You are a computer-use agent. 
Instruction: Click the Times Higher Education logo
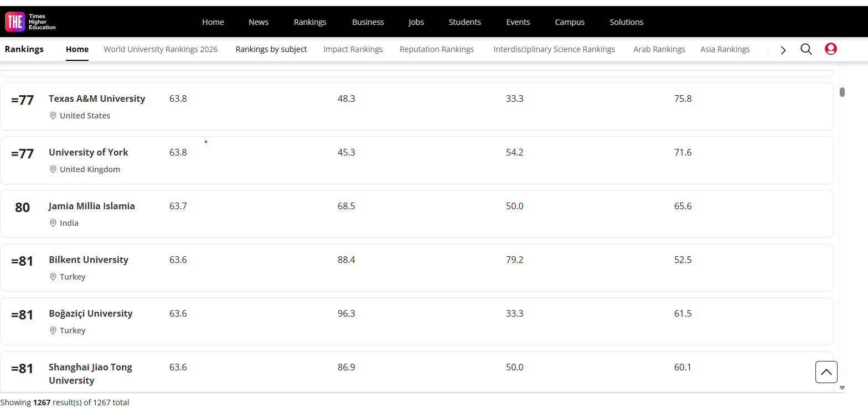tap(30, 22)
